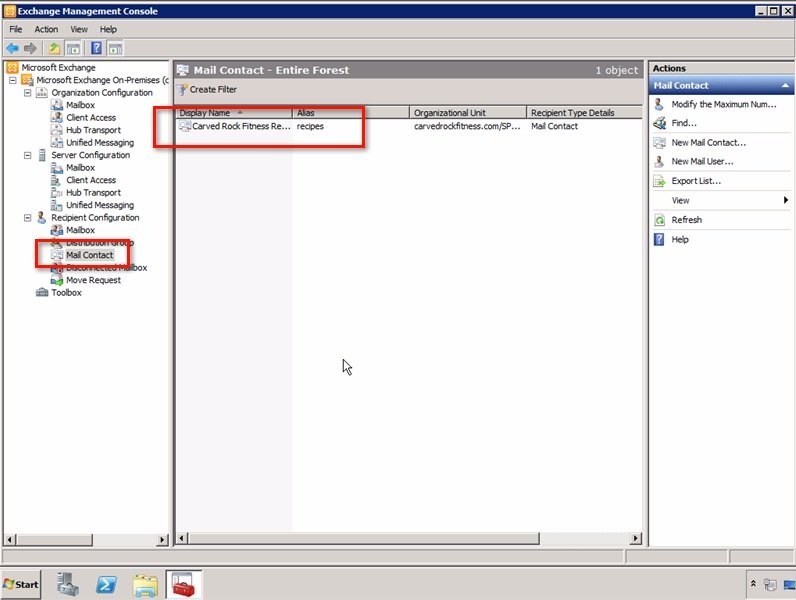The image size is (796, 600).
Task: Sort by Organizational Unit column header
Action: pyautogui.click(x=468, y=113)
